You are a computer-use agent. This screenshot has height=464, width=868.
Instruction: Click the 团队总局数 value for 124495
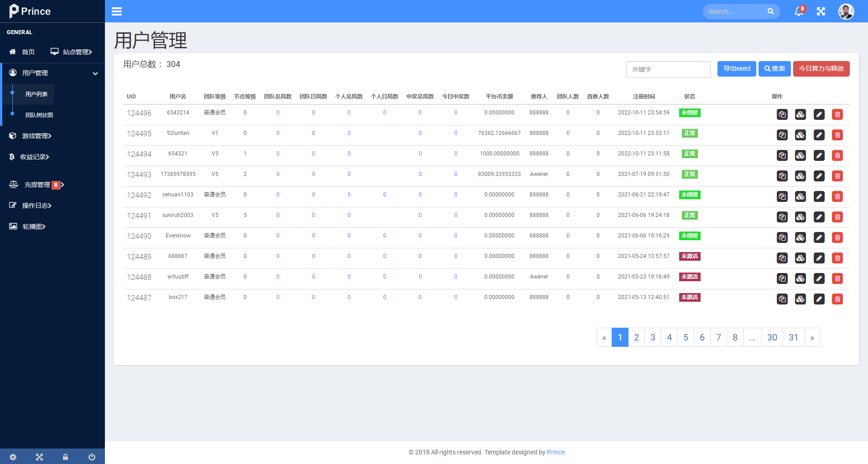coord(278,133)
